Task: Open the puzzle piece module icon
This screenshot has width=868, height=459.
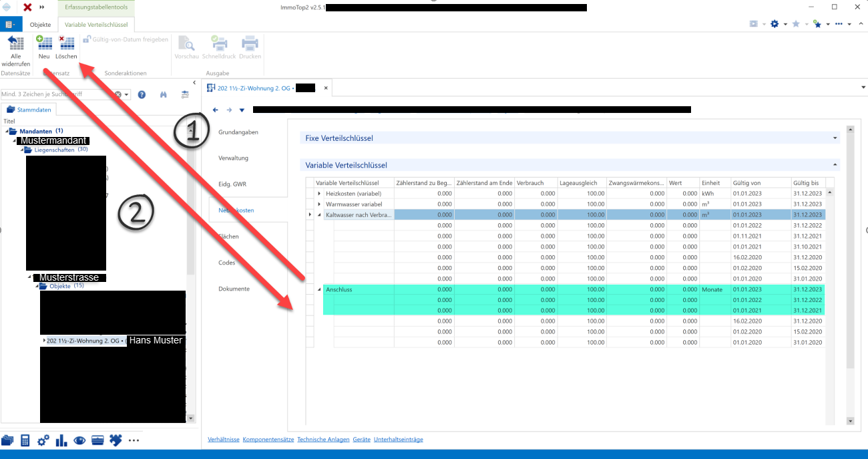Action: pyautogui.click(x=116, y=440)
